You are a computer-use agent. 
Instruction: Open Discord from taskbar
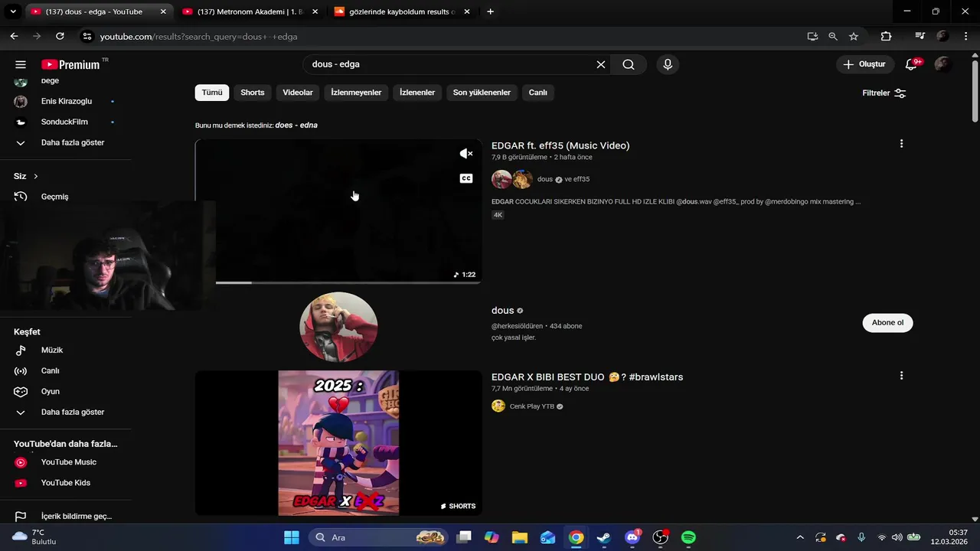point(632,537)
